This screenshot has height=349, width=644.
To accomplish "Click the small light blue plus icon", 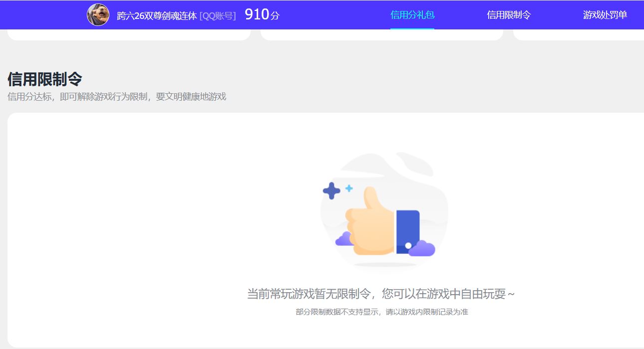I will click(x=349, y=188).
